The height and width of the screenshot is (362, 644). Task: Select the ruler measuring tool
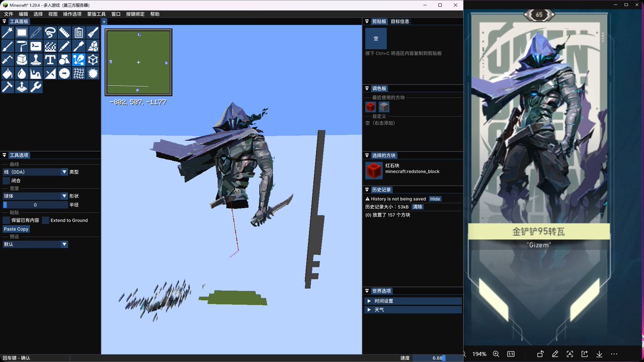tap(64, 32)
